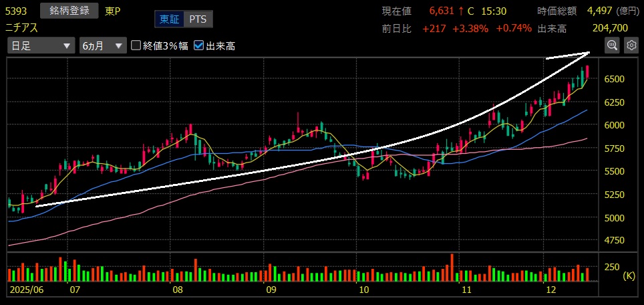Switch to the PTS tab
The height and width of the screenshot is (305, 644).
pyautogui.click(x=198, y=19)
